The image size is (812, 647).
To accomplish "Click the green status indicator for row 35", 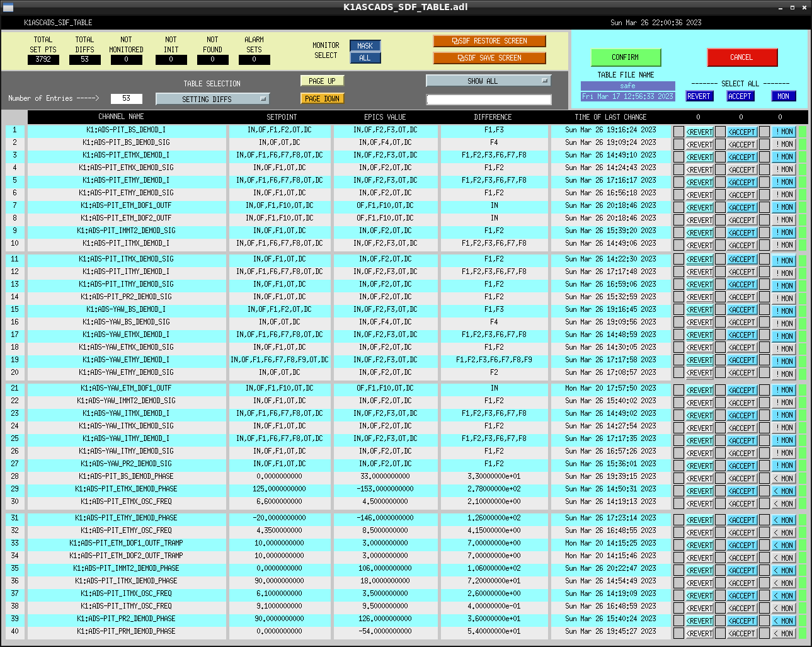I will coord(802,570).
